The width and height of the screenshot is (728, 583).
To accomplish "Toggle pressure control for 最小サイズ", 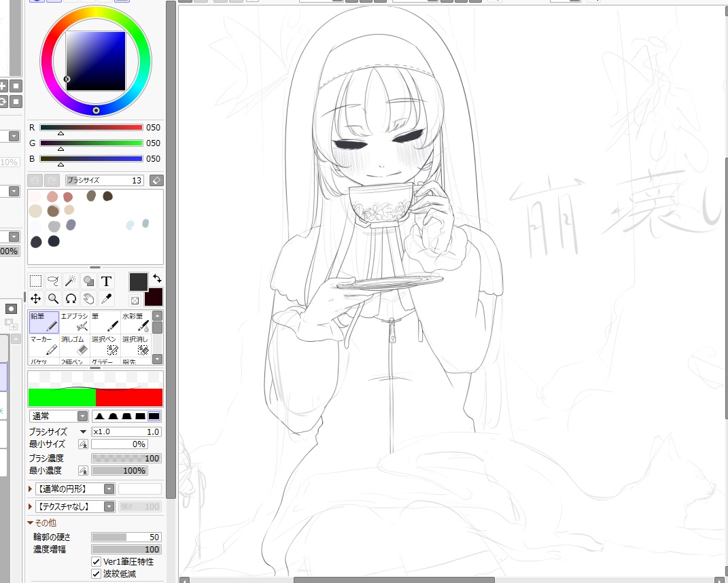I will (x=83, y=444).
